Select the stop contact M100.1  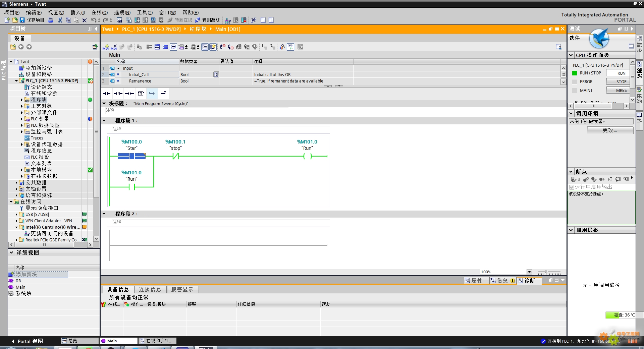click(175, 156)
